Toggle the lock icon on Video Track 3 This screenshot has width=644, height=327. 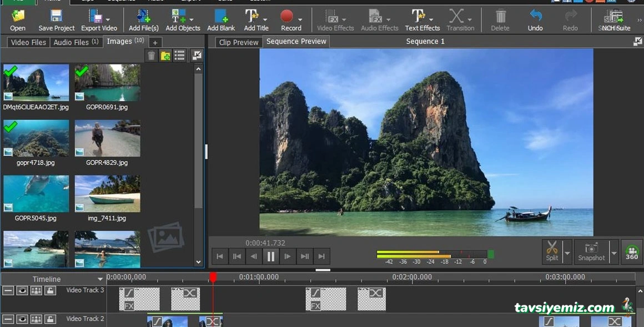tap(50, 290)
